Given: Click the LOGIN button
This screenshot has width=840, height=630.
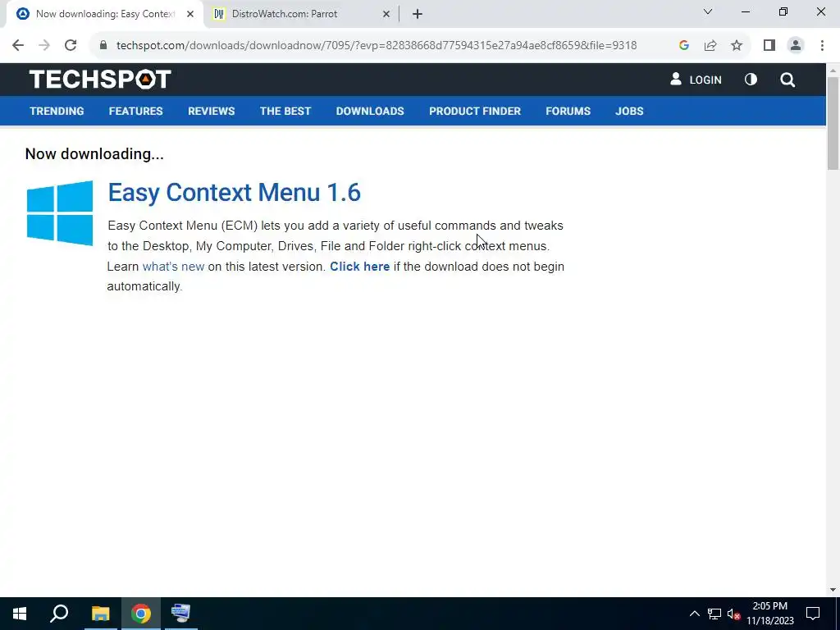Looking at the screenshot, I should point(696,80).
